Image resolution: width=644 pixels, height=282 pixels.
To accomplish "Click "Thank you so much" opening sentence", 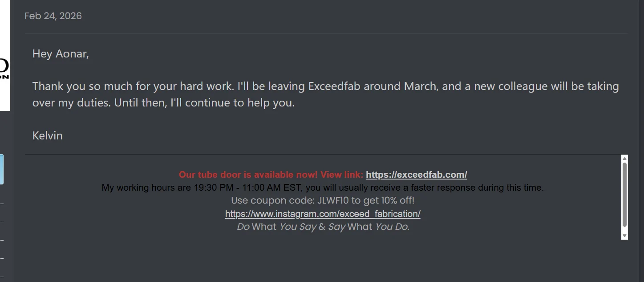I will 133,86.
